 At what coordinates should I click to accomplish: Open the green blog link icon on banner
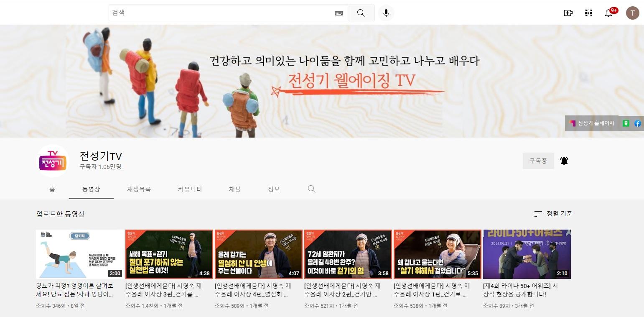pyautogui.click(x=626, y=123)
